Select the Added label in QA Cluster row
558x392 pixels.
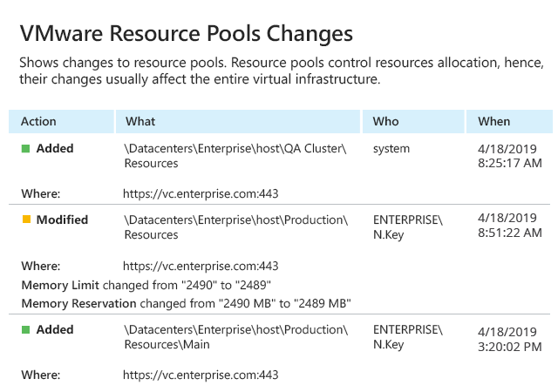coord(55,148)
